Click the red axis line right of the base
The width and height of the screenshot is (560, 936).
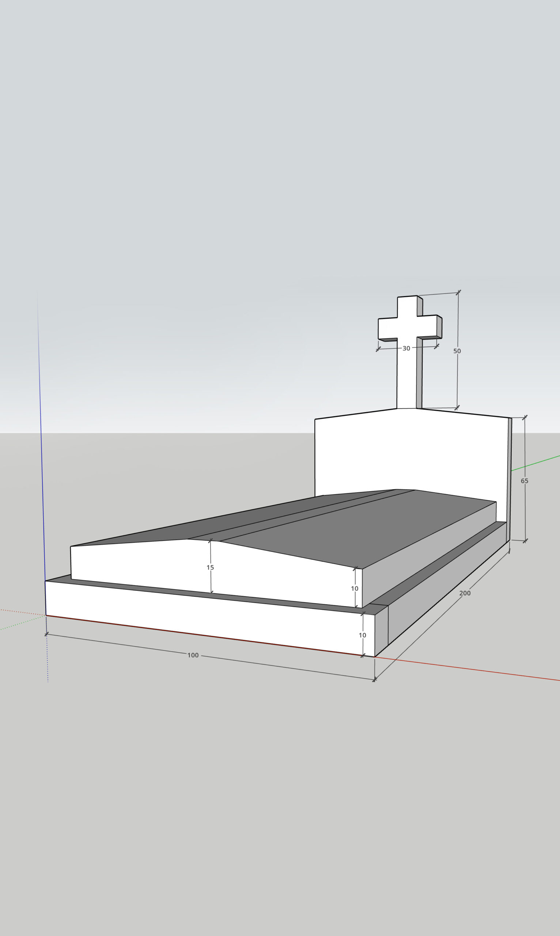pyautogui.click(x=472, y=669)
